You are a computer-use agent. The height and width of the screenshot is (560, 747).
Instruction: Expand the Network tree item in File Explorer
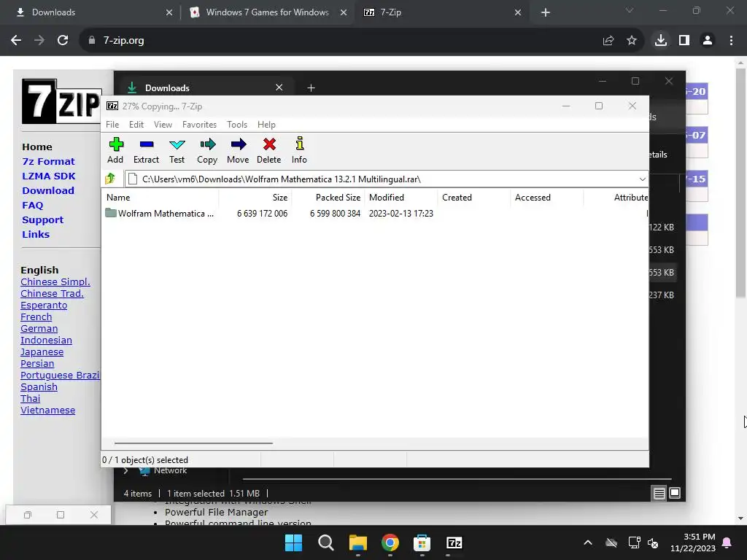(125, 470)
